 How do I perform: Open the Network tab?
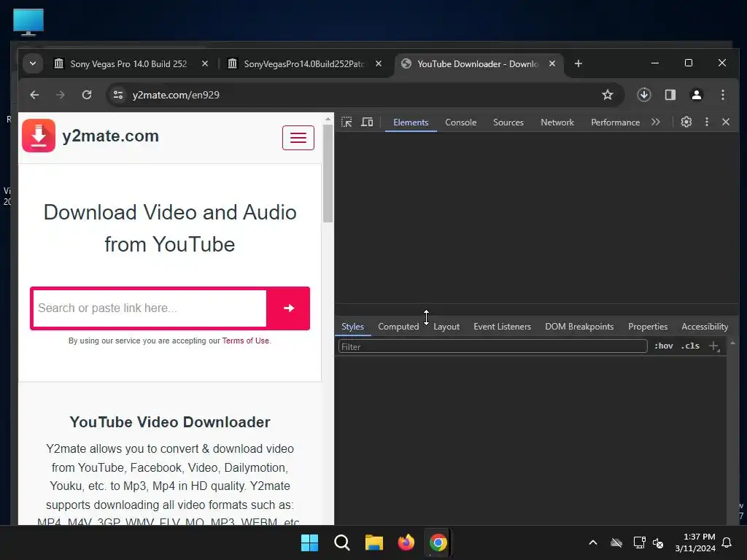pos(557,122)
